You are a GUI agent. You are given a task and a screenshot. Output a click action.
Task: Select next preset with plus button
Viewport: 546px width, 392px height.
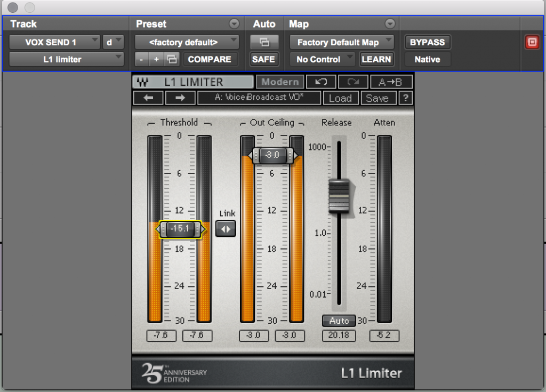pos(156,59)
